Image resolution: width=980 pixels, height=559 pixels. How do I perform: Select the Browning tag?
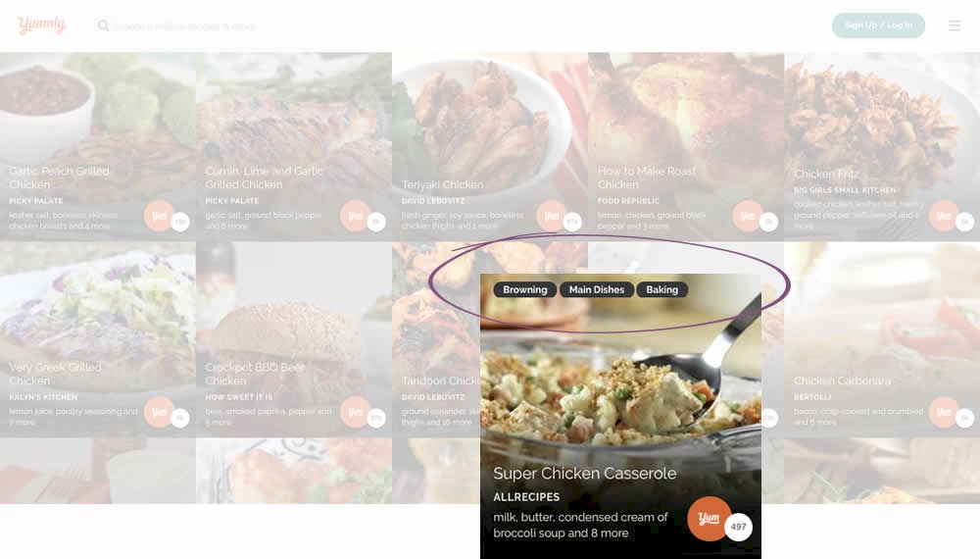click(525, 289)
